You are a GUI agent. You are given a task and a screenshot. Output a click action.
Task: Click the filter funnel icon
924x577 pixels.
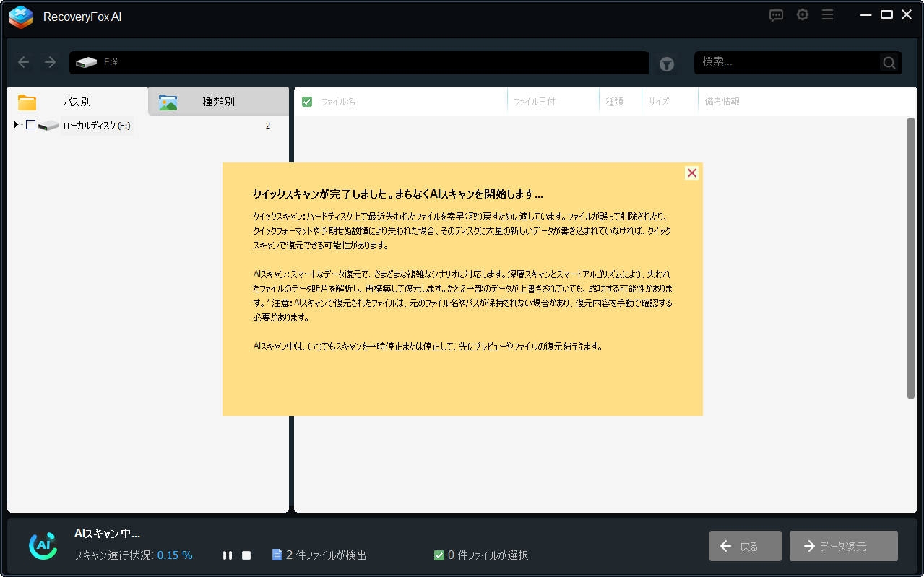pyautogui.click(x=666, y=64)
